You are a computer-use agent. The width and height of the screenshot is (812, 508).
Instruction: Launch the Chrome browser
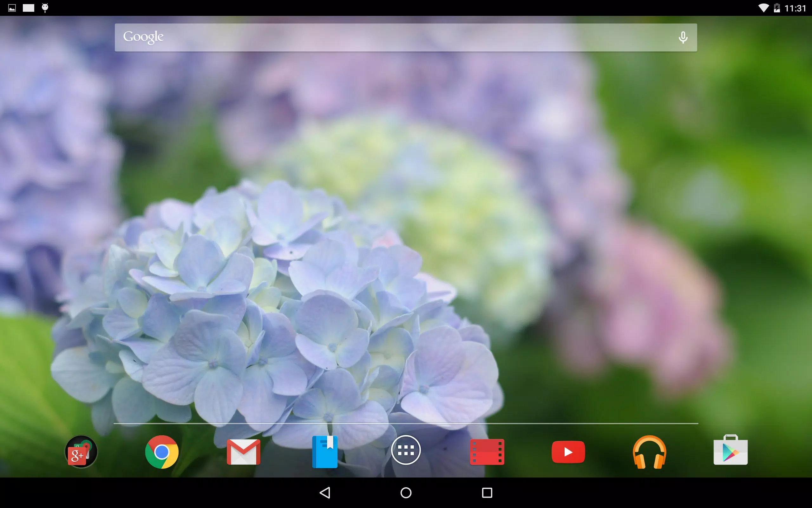pyautogui.click(x=162, y=451)
